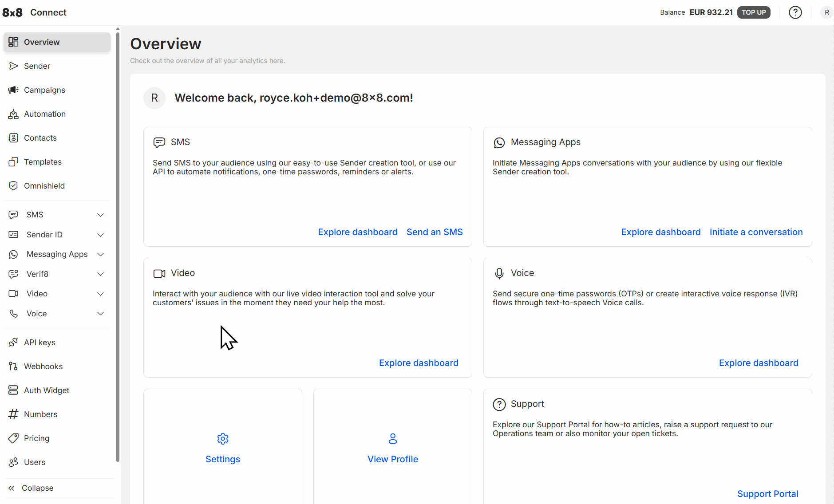
Task: Click the View Profile person icon
Action: click(x=393, y=439)
